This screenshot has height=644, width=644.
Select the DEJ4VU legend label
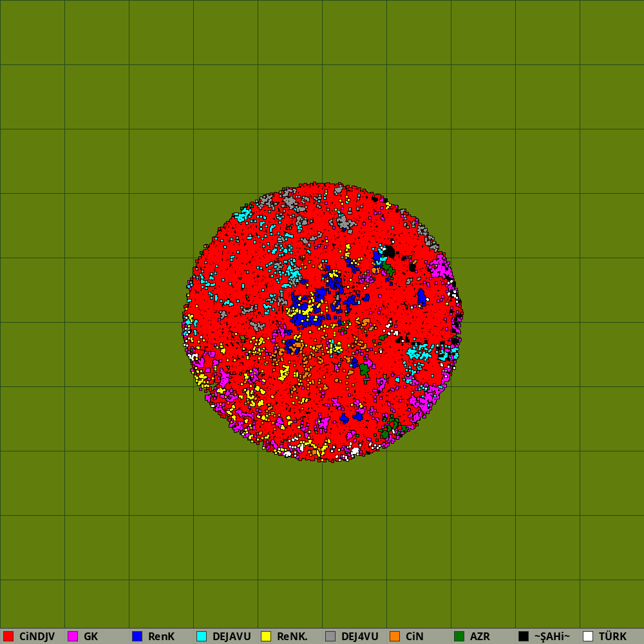pyautogui.click(x=360, y=636)
